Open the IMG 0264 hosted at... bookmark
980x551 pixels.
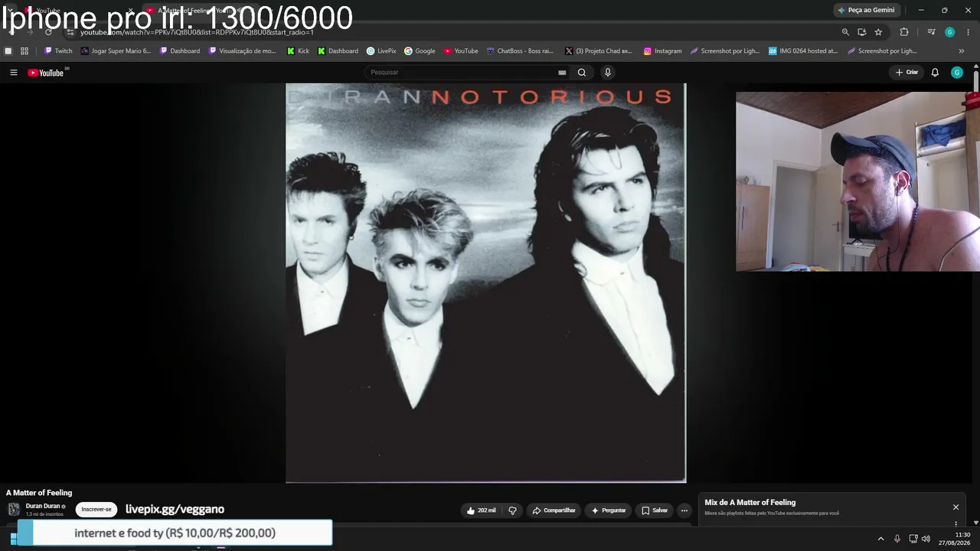click(803, 51)
